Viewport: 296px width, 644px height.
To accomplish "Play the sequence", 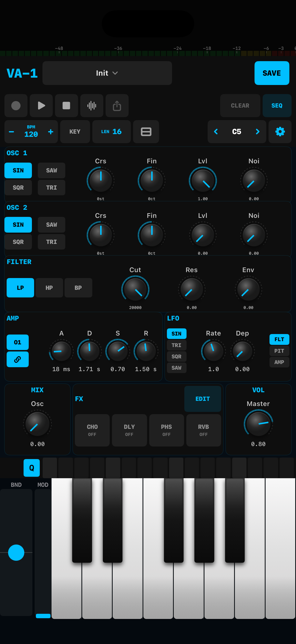I will [x=41, y=106].
